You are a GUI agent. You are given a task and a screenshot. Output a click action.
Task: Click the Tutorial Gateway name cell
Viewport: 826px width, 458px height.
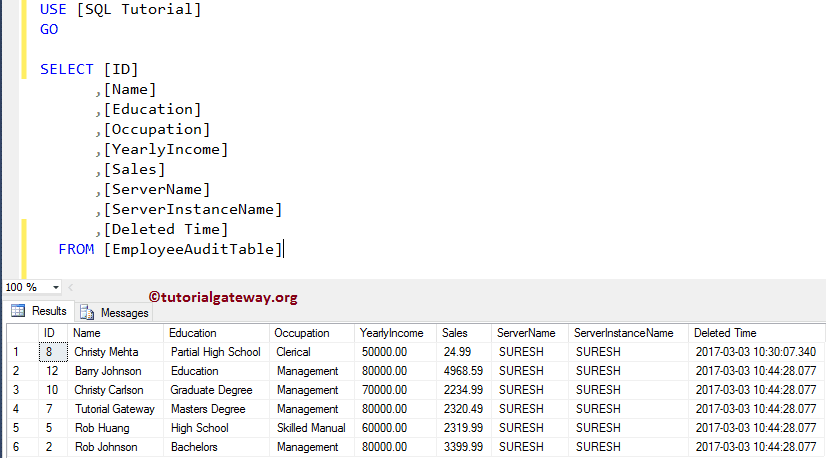[x=115, y=409]
